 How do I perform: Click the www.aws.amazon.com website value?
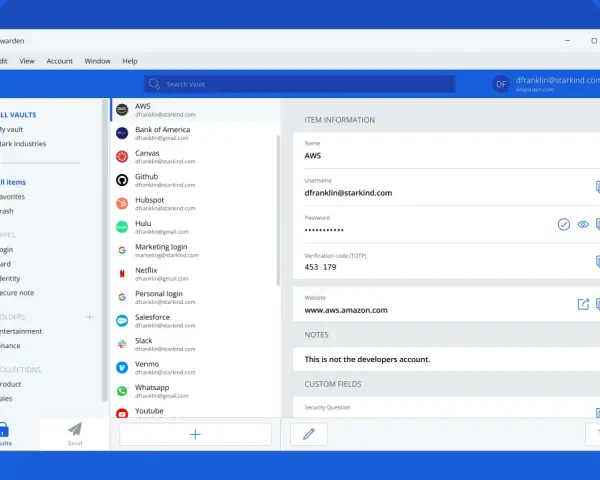point(346,310)
